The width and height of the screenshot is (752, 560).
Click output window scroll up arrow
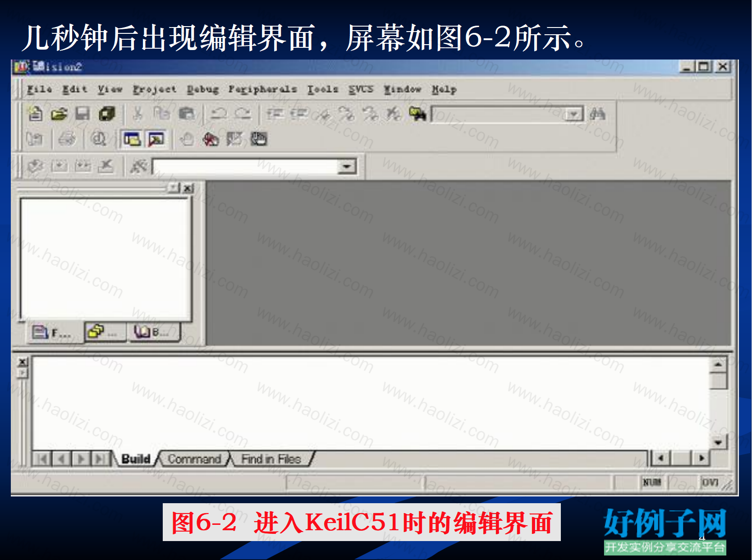718,365
